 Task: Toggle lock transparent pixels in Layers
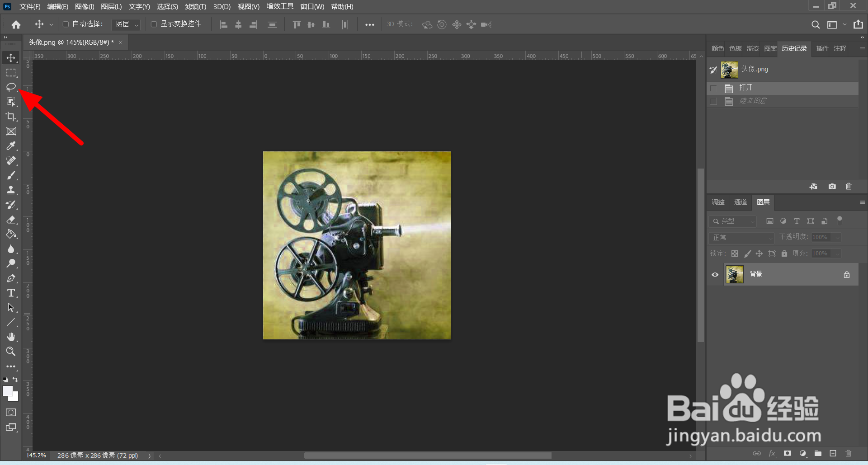735,254
